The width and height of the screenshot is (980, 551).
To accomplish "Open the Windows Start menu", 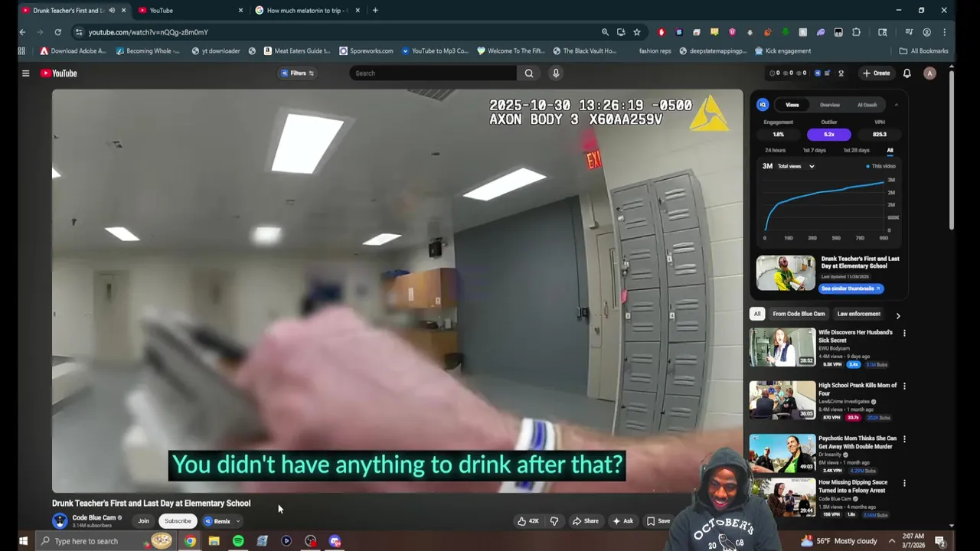I will click(23, 541).
